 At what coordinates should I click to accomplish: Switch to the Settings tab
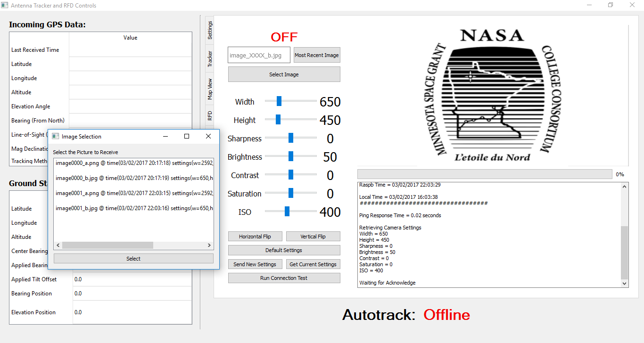click(210, 30)
